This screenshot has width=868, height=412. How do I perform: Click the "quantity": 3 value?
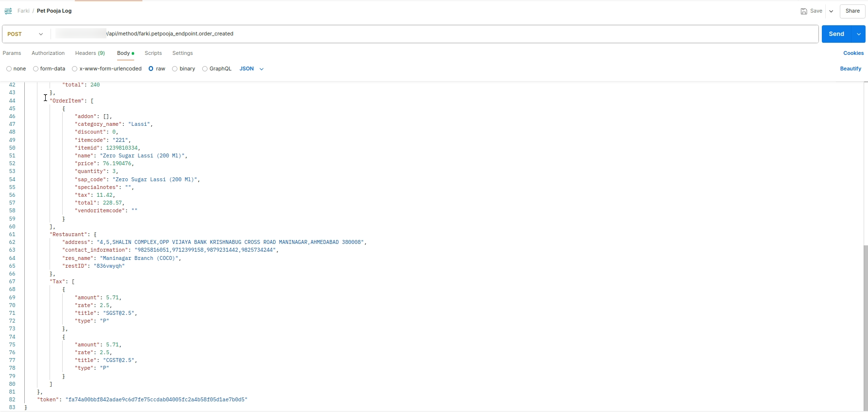[114, 172]
